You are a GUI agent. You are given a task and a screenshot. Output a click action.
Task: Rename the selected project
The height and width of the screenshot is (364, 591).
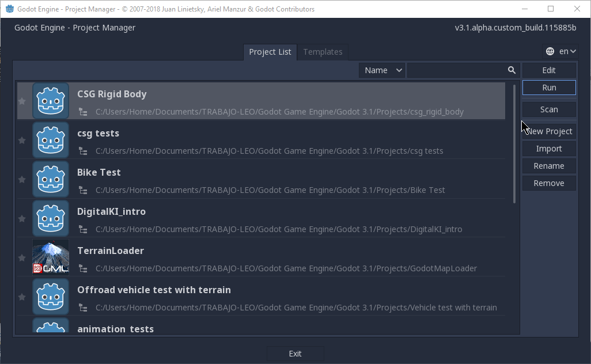pyautogui.click(x=549, y=166)
